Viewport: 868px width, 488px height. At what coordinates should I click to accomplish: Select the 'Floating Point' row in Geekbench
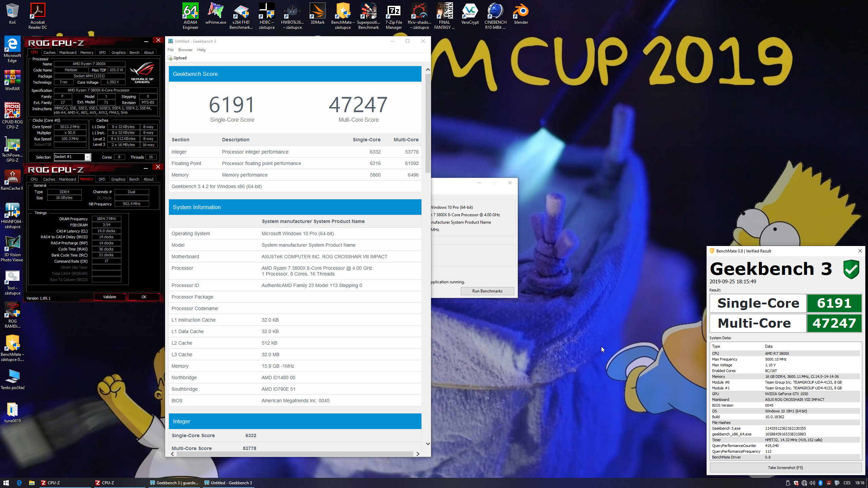point(295,163)
